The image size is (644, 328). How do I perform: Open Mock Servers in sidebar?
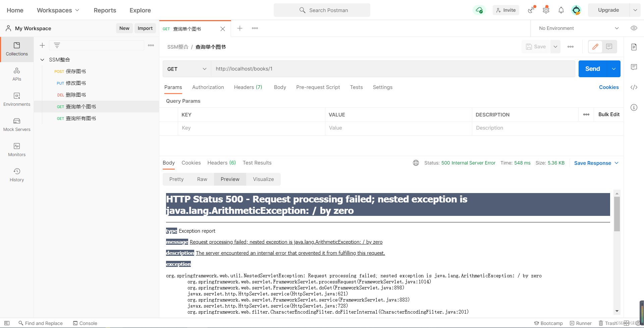pyautogui.click(x=17, y=125)
